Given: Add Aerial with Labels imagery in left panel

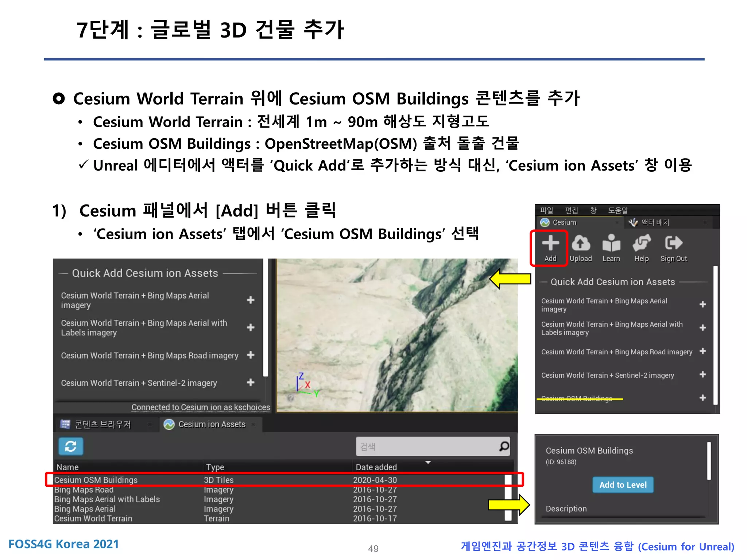Looking at the screenshot, I should [x=250, y=327].
